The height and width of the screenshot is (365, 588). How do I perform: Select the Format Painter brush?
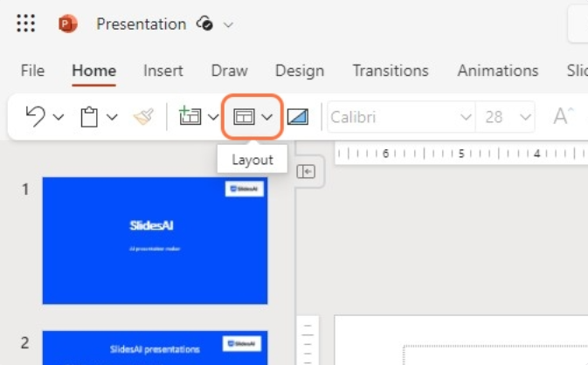(x=143, y=117)
